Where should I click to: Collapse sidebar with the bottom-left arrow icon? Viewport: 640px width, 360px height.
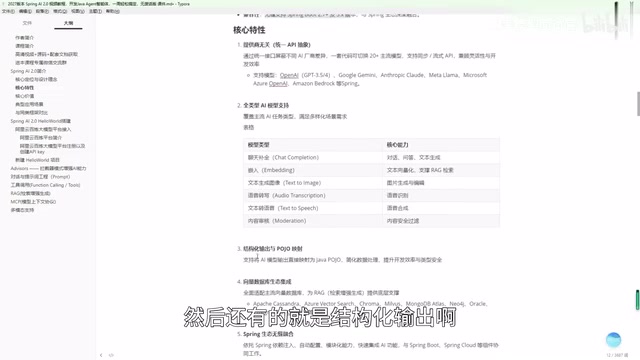[101, 355]
